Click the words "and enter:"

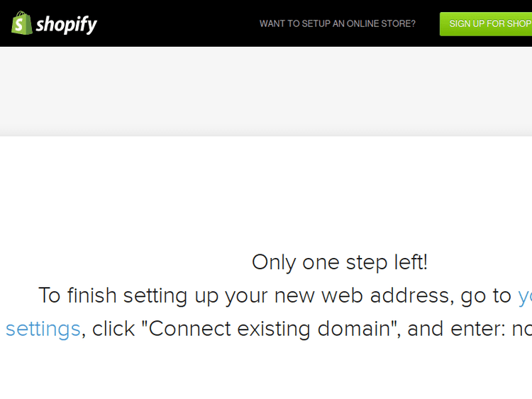[x=455, y=329]
